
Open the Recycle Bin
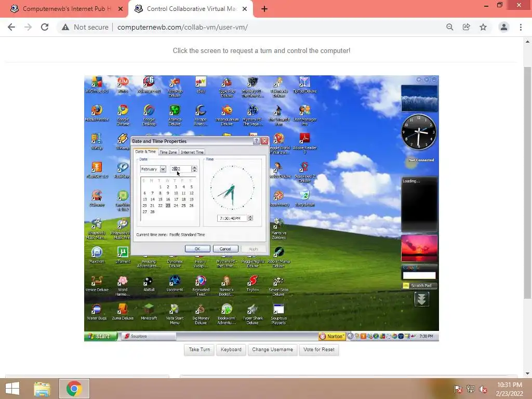[x=304, y=198]
